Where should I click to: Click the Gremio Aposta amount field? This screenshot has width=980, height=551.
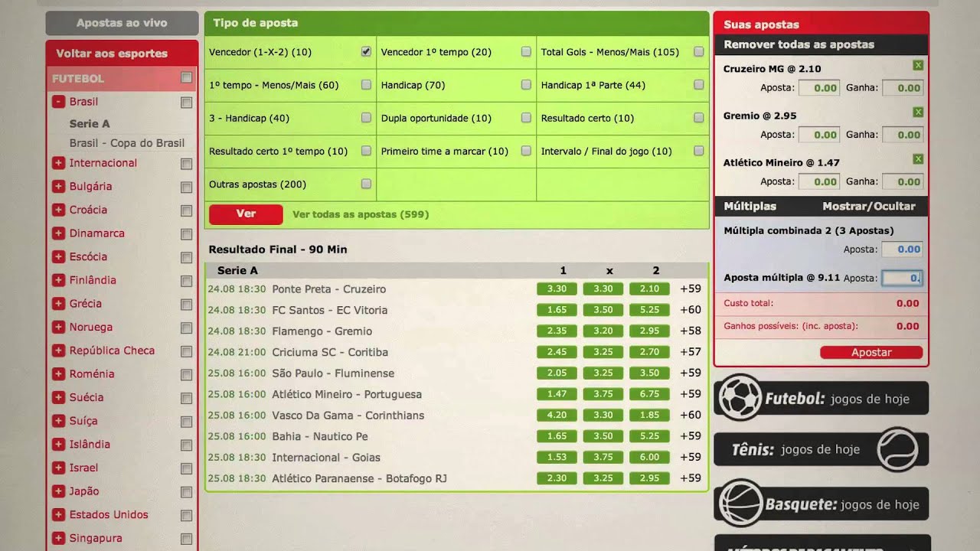pyautogui.click(x=819, y=135)
